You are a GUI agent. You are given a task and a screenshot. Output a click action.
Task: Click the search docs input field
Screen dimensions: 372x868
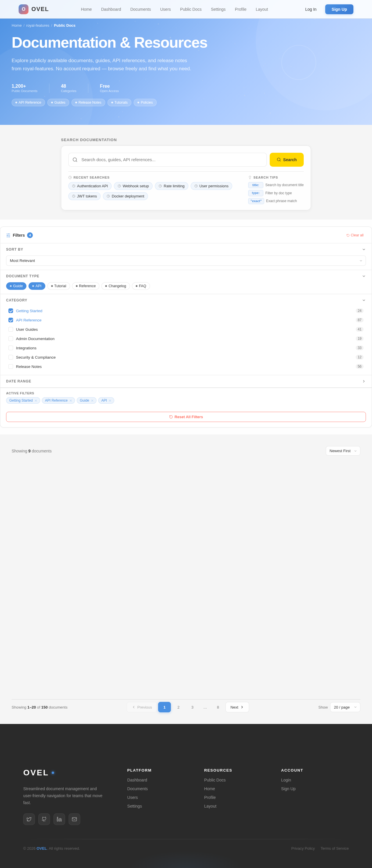tap(167, 160)
